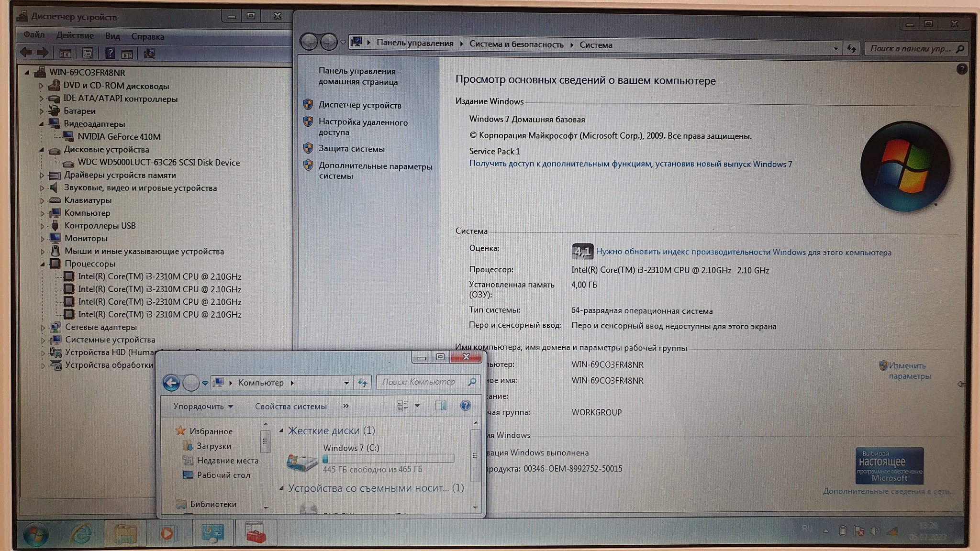Click the C: drive free space bar
This screenshot has height=551, width=980.
click(x=388, y=459)
